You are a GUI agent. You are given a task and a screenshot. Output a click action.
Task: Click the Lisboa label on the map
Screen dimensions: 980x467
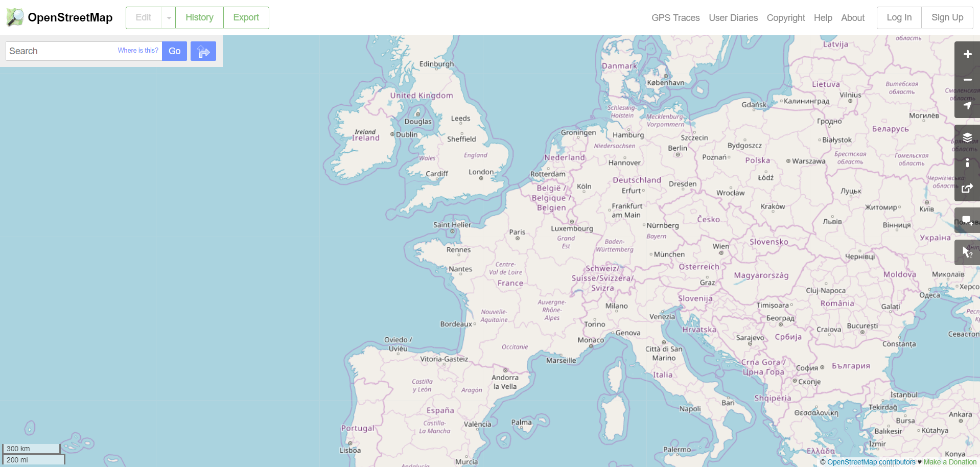[350, 451]
